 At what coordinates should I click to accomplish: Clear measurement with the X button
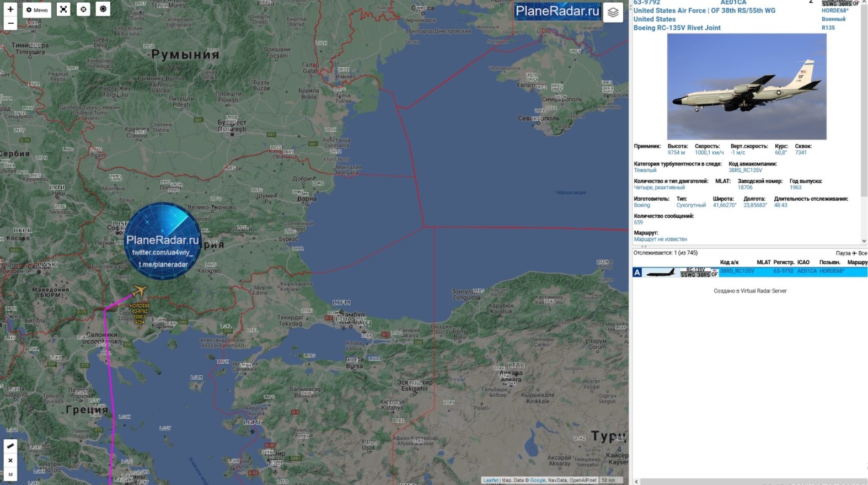click(x=10, y=460)
